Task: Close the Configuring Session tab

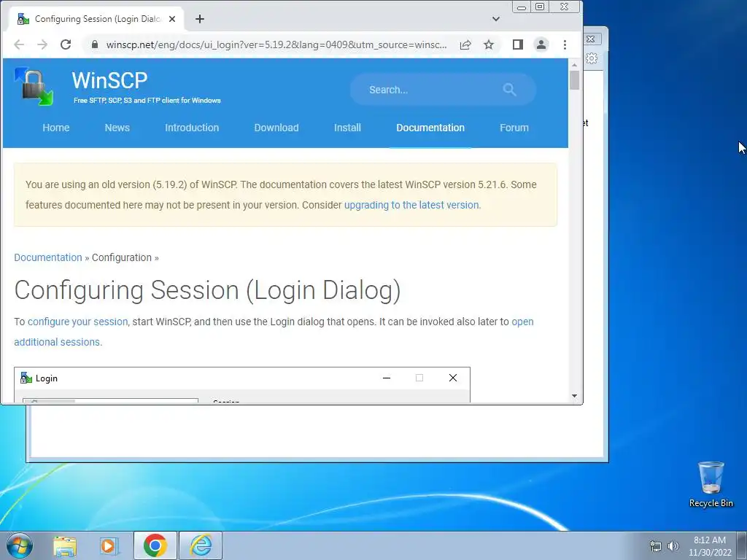Action: click(172, 19)
